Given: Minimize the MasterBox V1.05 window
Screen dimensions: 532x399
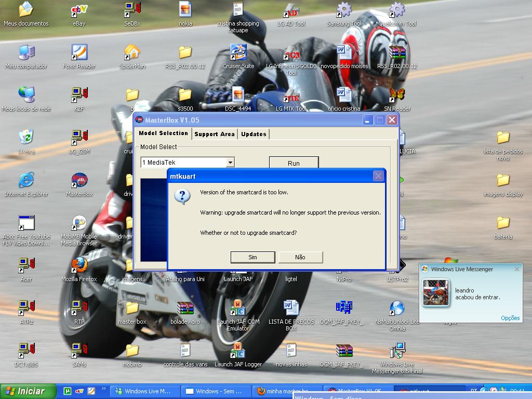Looking at the screenshot, I should (368, 120).
